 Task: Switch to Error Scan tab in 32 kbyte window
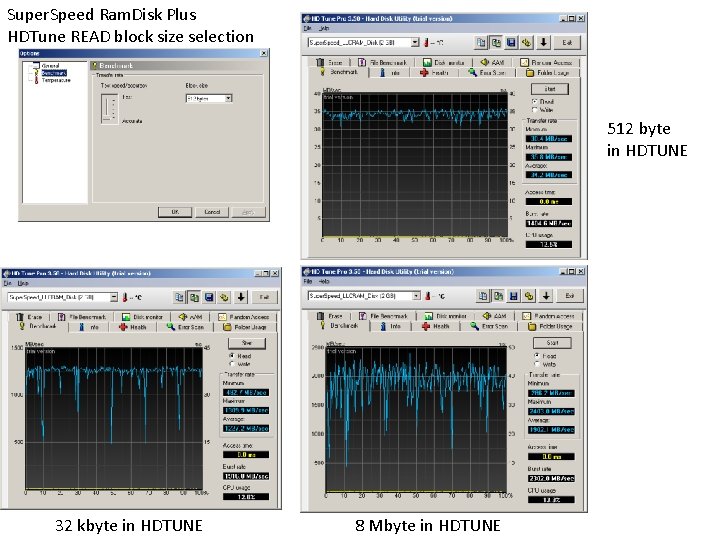[x=186, y=327]
